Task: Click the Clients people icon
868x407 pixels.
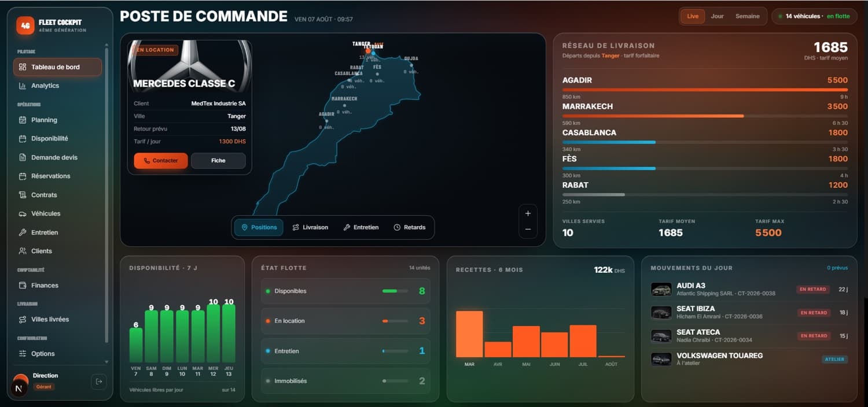Action: (23, 251)
